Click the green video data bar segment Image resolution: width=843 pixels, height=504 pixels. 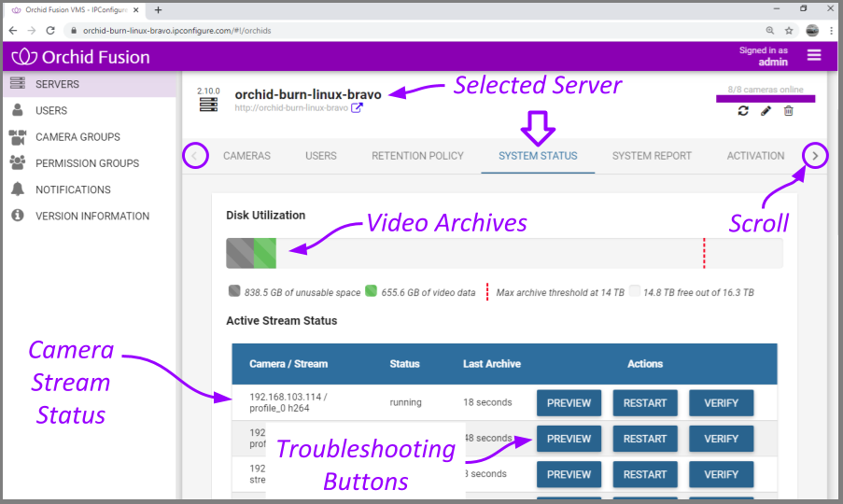[265, 253]
